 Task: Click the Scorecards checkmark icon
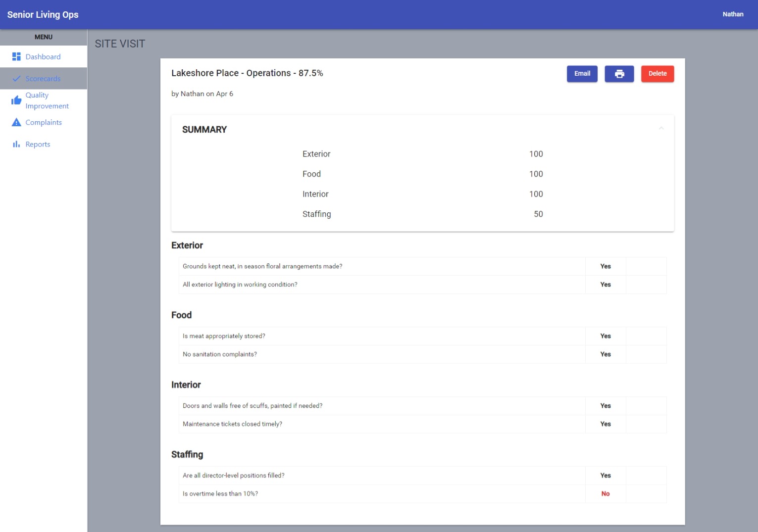[x=16, y=79]
